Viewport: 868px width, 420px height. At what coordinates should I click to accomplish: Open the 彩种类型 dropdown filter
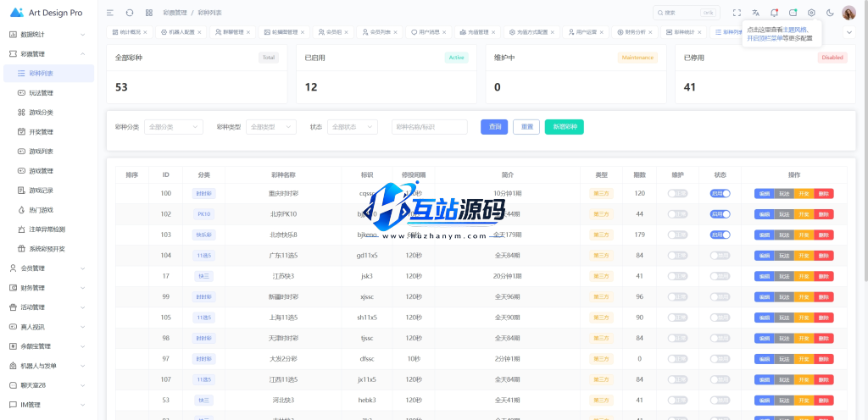coord(270,126)
